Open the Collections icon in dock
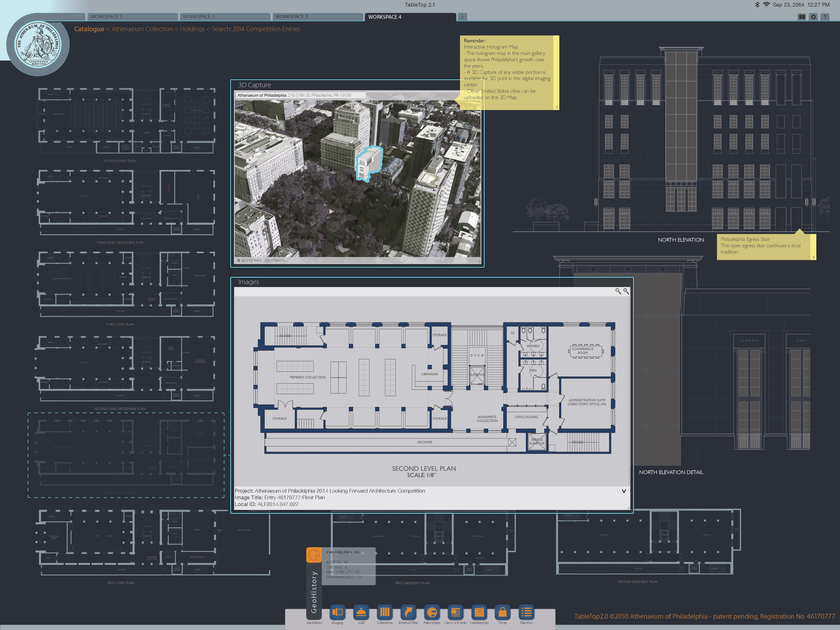This screenshot has width=840, height=630. point(385,612)
